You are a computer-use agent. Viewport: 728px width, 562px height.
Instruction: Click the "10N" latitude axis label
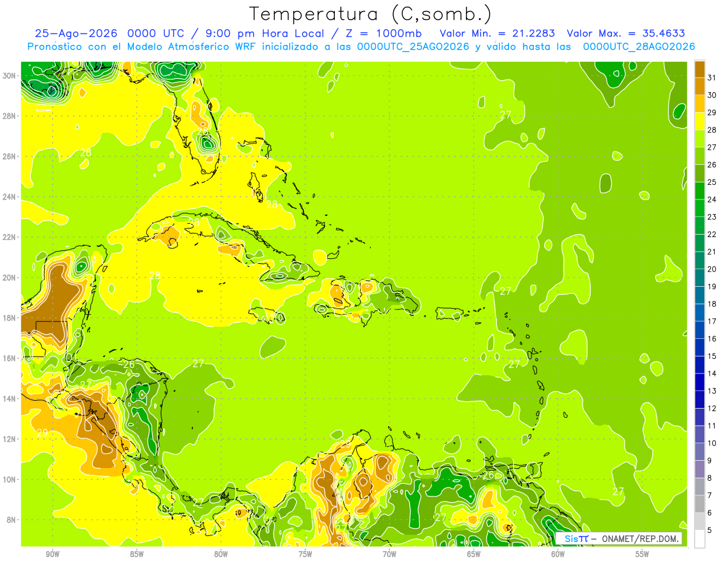click(10, 480)
